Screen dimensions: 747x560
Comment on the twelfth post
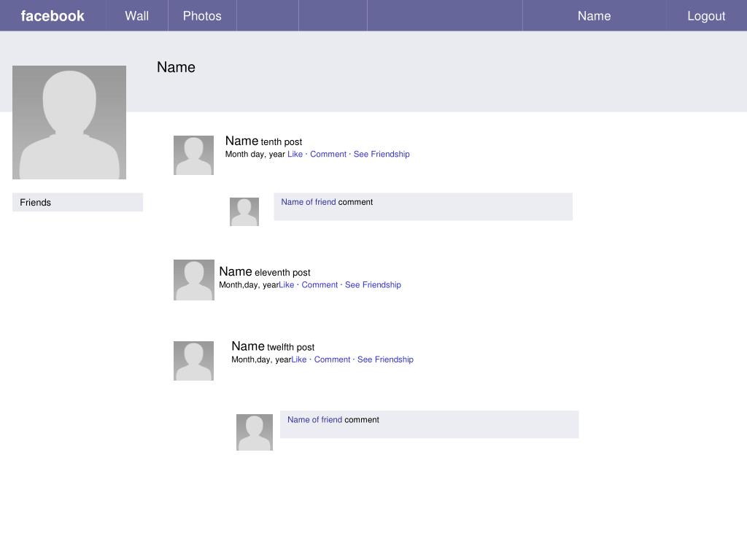(332, 359)
